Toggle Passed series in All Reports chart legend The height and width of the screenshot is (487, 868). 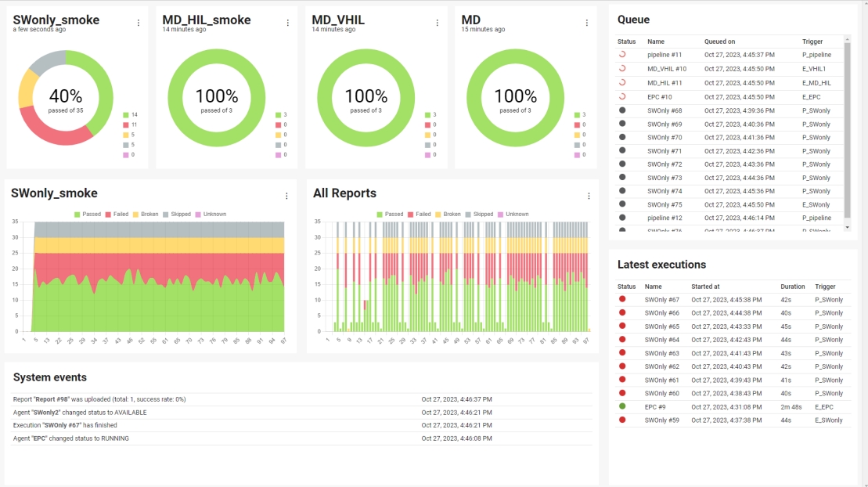[x=390, y=215]
